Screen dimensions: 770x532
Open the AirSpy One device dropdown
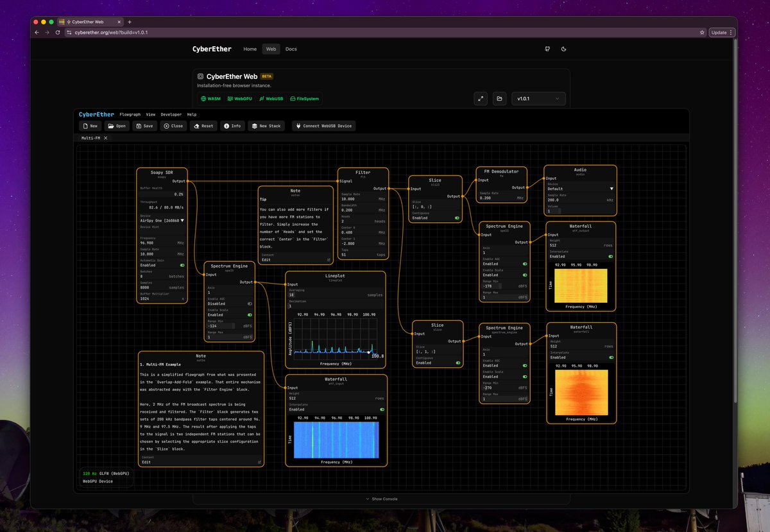(162, 220)
